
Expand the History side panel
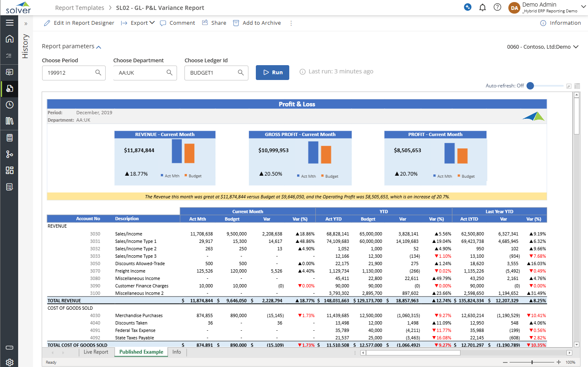tap(26, 24)
